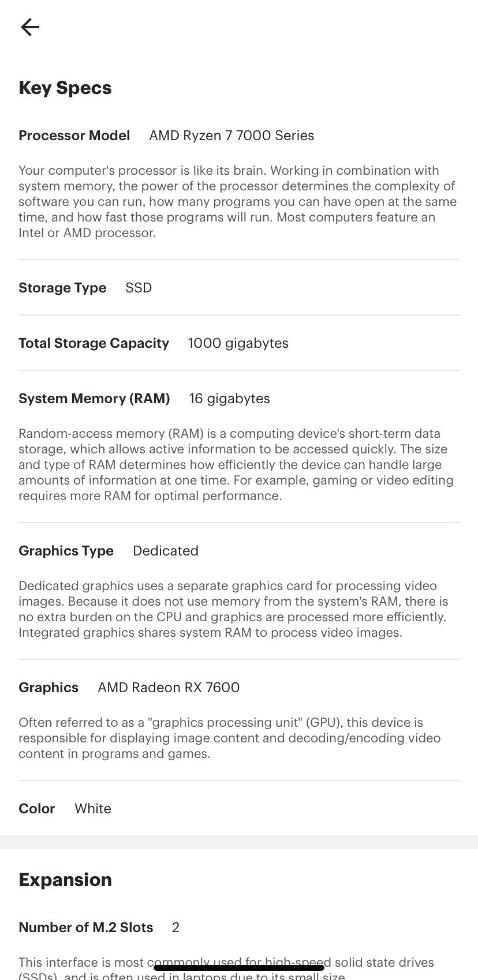The height and width of the screenshot is (980, 478).
Task: Click the processor description paragraph
Action: pyautogui.click(x=237, y=201)
